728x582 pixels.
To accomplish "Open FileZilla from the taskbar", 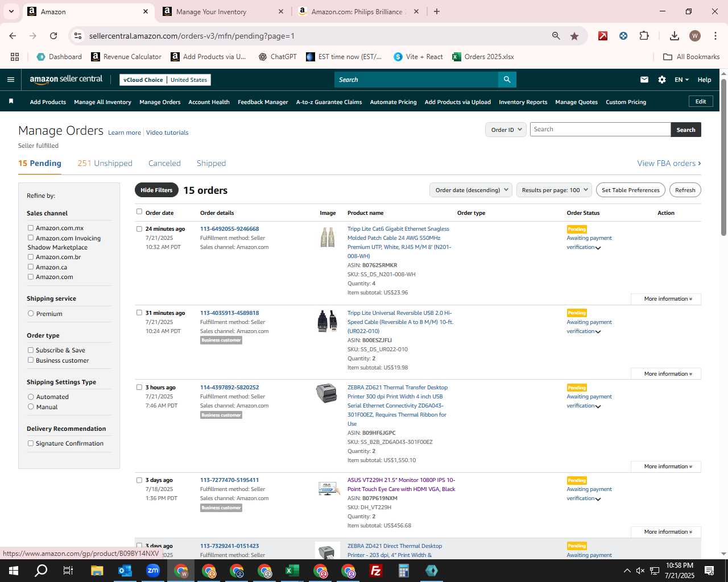I will (376, 571).
